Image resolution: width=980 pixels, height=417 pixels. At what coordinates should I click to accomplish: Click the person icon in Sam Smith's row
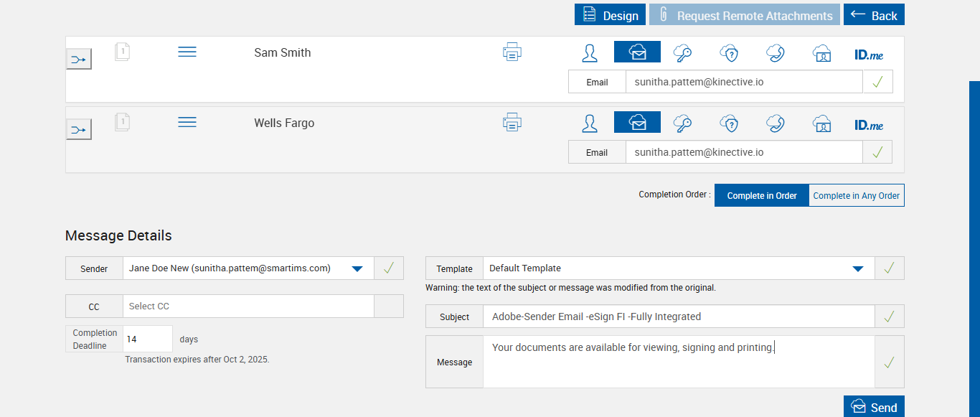point(590,52)
